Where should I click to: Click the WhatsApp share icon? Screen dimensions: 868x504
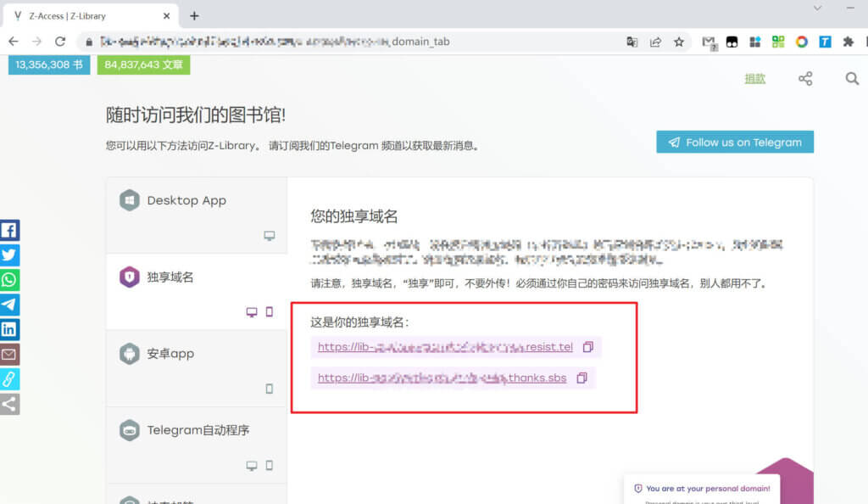coord(9,280)
